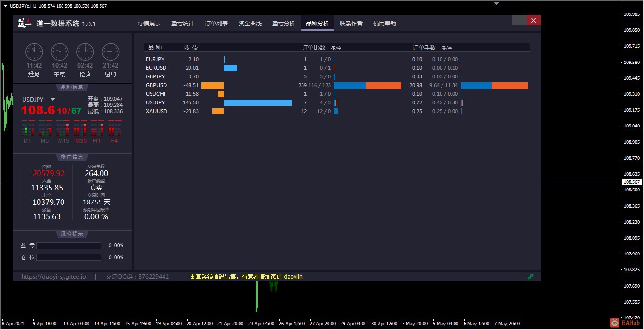
Task: Click the QQ group number 876229441
Action: 153,277
